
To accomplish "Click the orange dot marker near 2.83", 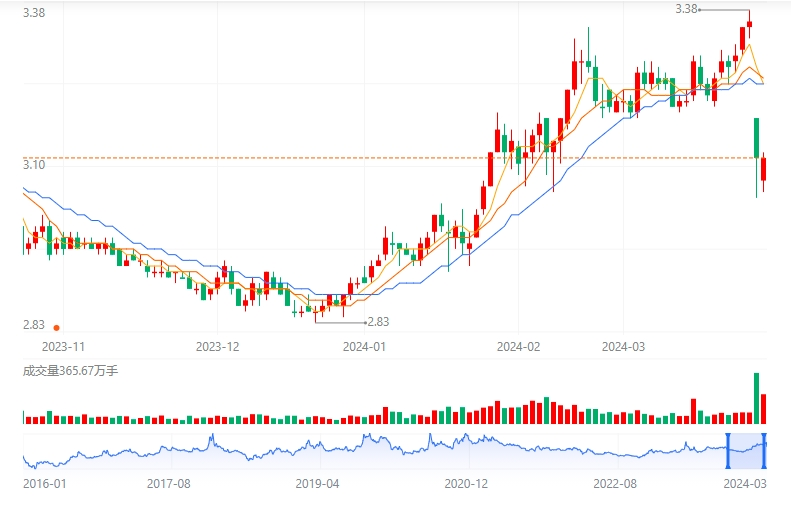I will pyautogui.click(x=56, y=327).
